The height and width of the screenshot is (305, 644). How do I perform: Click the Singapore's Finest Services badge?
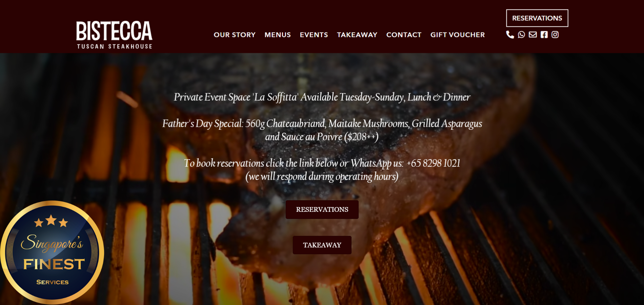point(52,252)
